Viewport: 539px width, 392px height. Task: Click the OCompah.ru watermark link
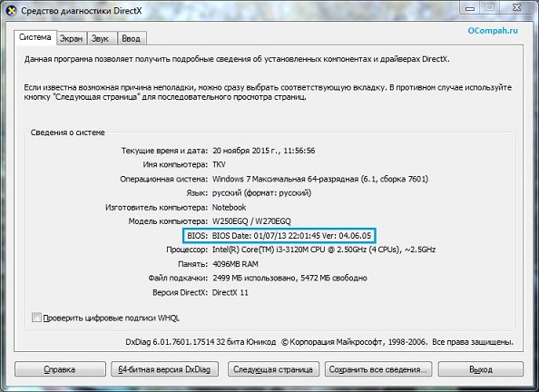[493, 31]
